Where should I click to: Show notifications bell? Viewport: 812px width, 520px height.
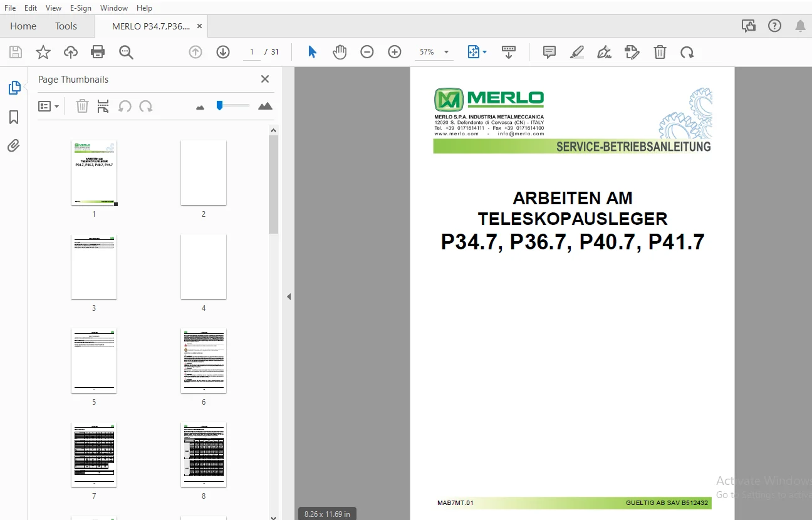(800, 26)
